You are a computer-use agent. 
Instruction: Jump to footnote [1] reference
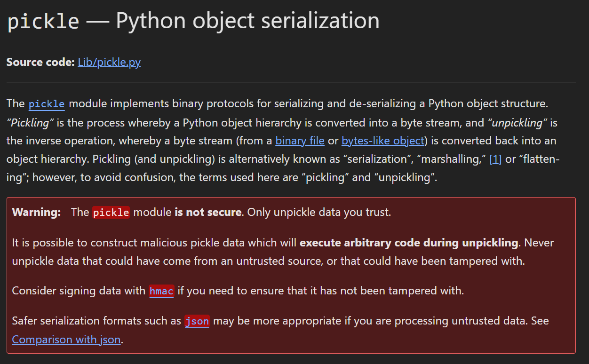(x=495, y=159)
